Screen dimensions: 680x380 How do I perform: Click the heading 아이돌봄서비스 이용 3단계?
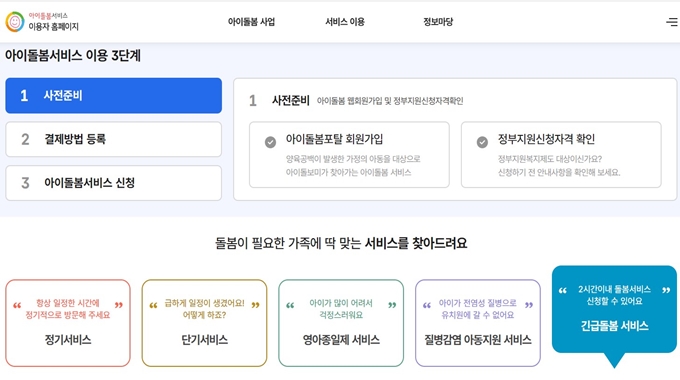(x=73, y=56)
